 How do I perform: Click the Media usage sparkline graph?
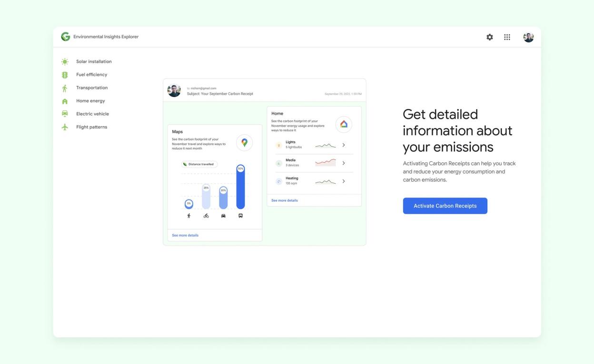pos(326,163)
